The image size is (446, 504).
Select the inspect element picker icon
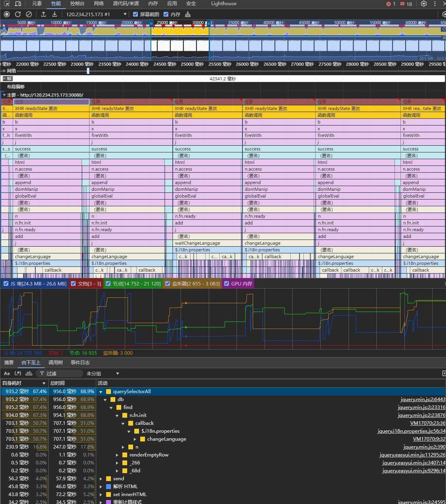coord(7,4)
